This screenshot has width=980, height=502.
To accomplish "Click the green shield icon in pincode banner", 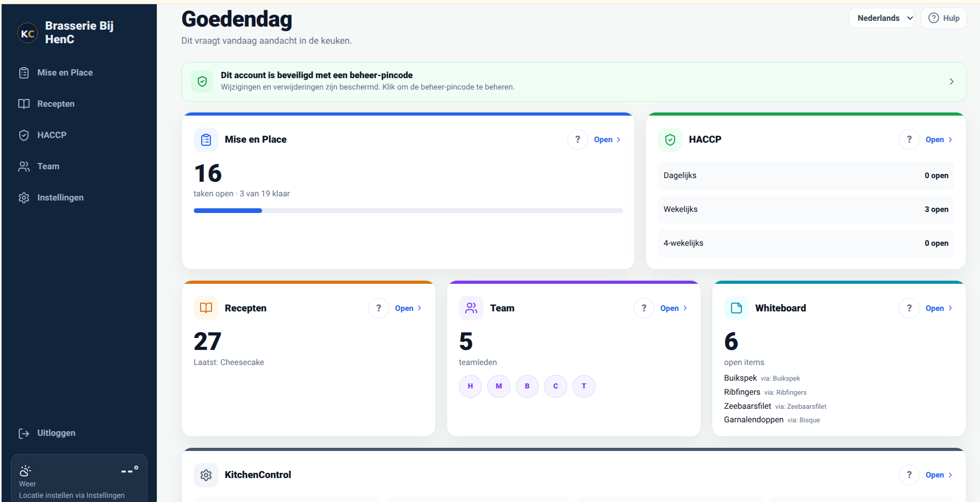I will pos(202,81).
